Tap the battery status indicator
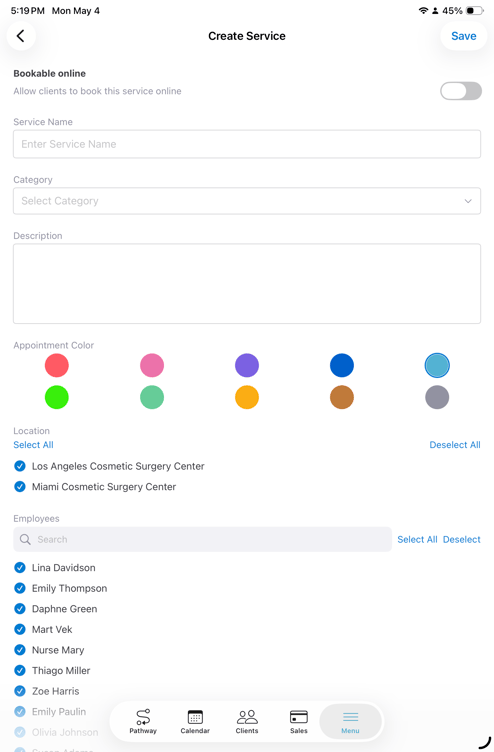This screenshot has height=752, width=494. click(474, 11)
